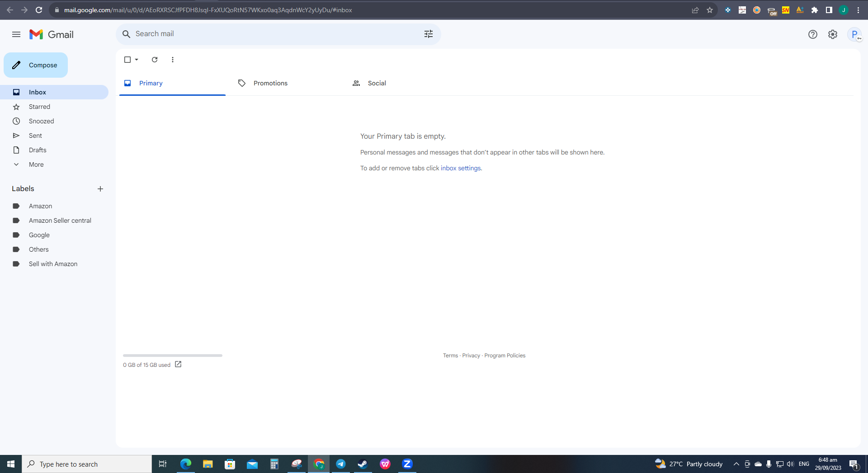The width and height of the screenshot is (868, 473).
Task: Open Zoom from the taskbar
Action: pos(407,464)
